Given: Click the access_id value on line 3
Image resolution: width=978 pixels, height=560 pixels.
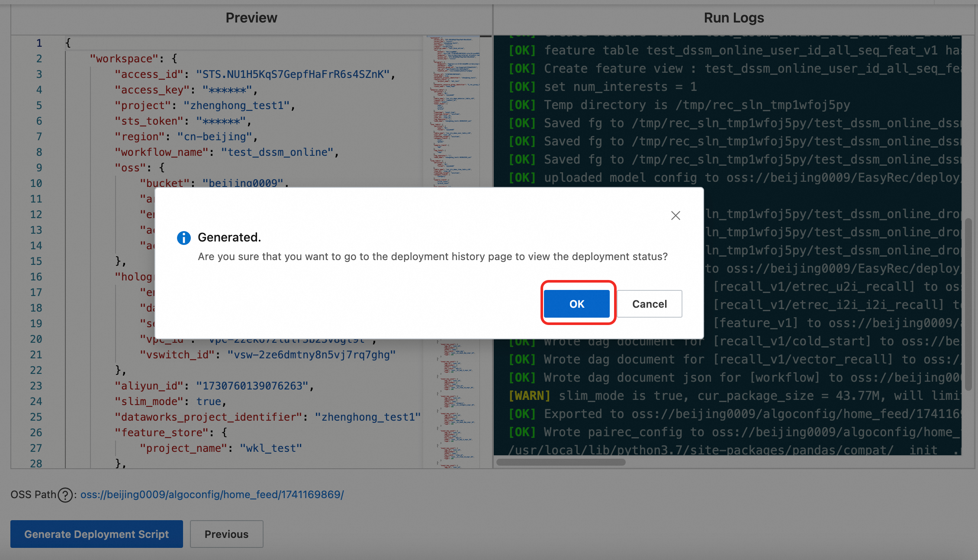Looking at the screenshot, I should pos(295,74).
